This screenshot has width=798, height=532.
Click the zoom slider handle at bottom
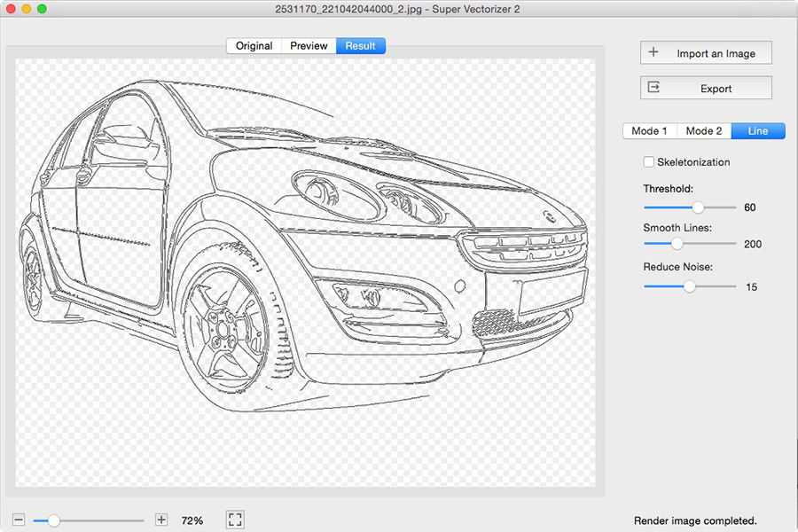coord(55,520)
